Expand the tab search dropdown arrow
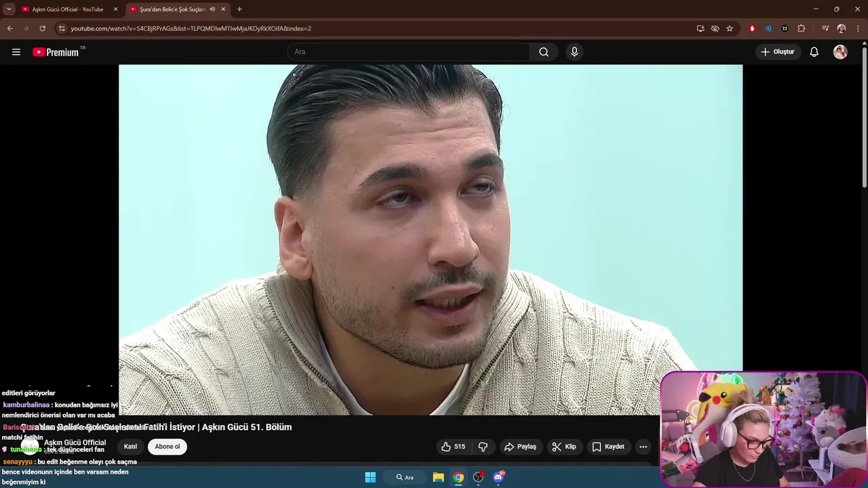 click(9, 9)
